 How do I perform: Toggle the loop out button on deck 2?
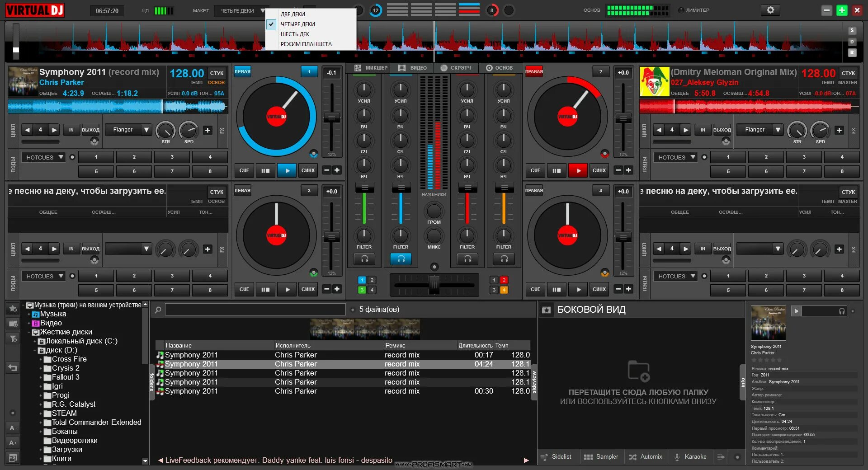pos(722,130)
